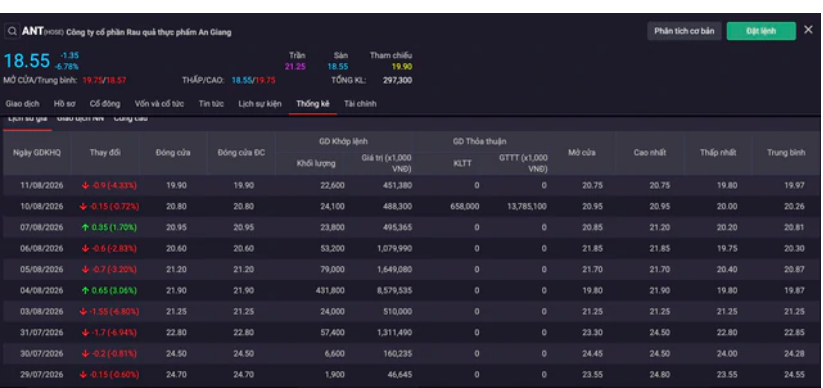Click the search magnifier icon beside ANT
Image resolution: width=823 pixels, height=388 pixels.
tap(12, 32)
